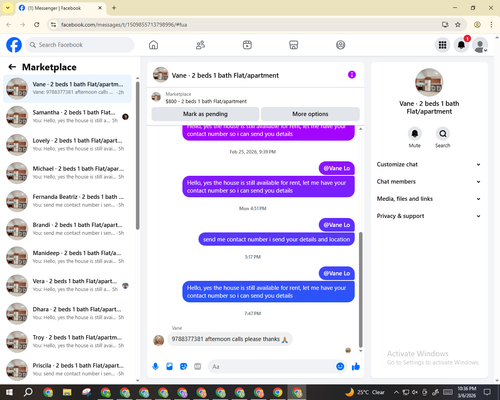Click the conversation list scrollbar
Screen dimensions: 500x400
137,156
